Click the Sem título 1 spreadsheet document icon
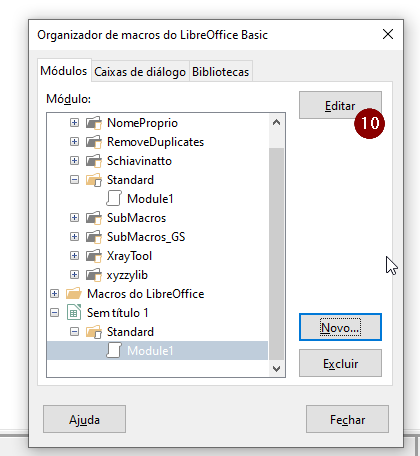Screen dimensions: 420x456 pyautogui.click(x=74, y=313)
